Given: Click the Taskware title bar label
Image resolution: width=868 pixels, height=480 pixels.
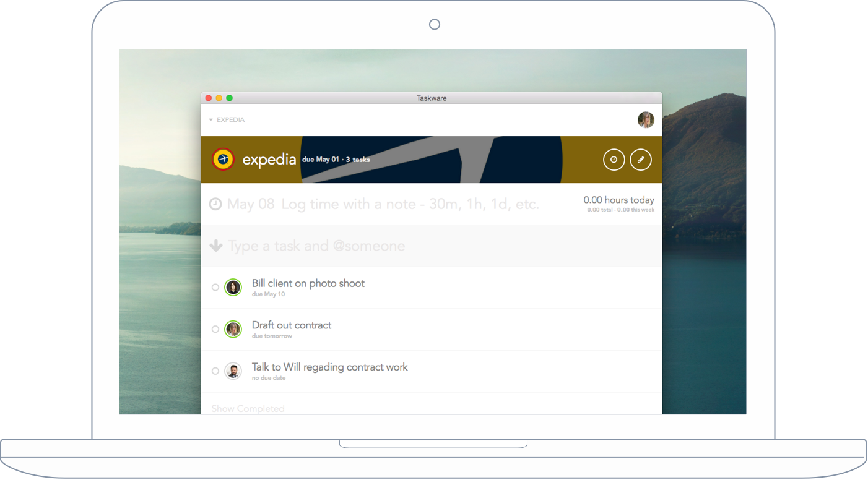Looking at the screenshot, I should [431, 98].
